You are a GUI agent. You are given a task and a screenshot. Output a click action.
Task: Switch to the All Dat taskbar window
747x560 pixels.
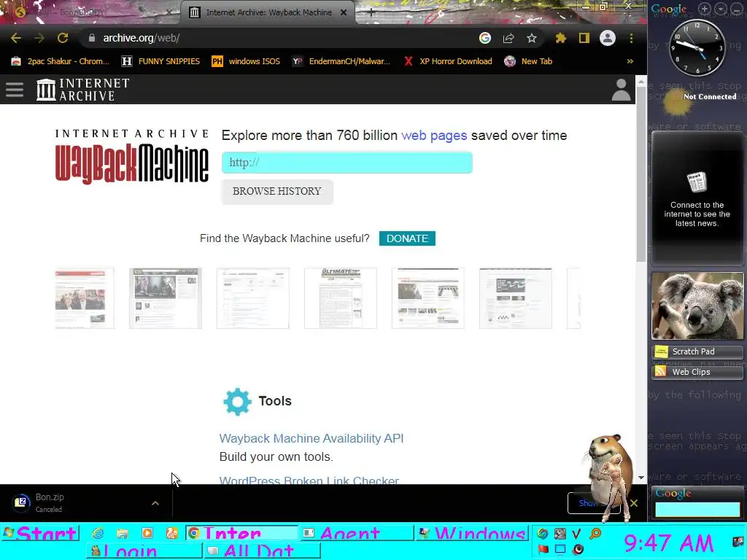pos(263,550)
